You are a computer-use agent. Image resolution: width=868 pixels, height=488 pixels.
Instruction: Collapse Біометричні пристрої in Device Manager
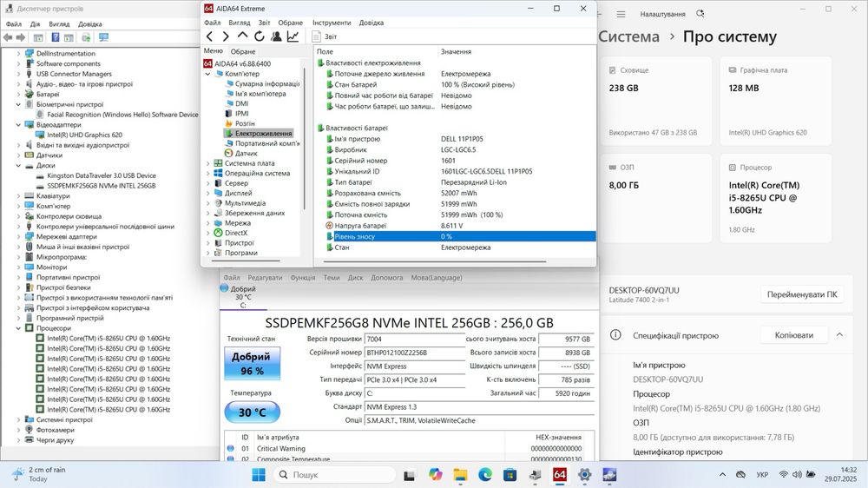pyautogui.click(x=18, y=104)
